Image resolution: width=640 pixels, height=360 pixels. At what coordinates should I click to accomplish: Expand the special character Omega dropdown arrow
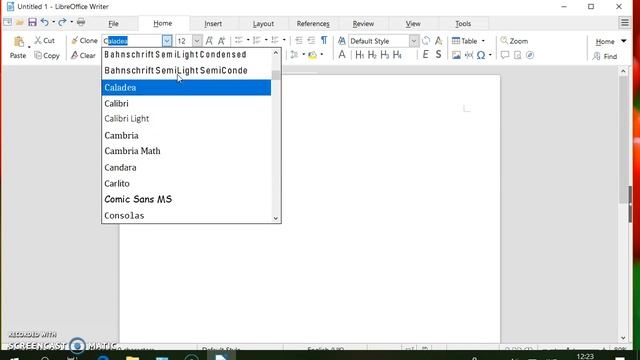[490, 55]
